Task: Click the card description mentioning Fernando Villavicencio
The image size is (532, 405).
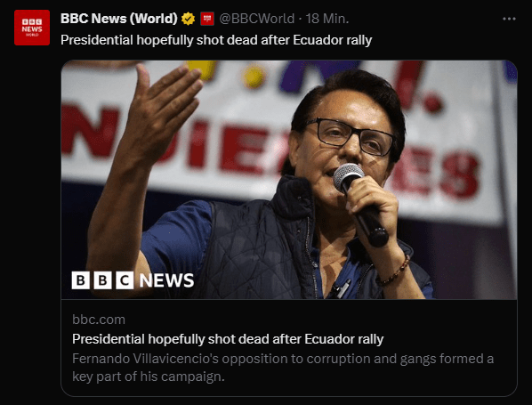Action: pyautogui.click(x=283, y=368)
